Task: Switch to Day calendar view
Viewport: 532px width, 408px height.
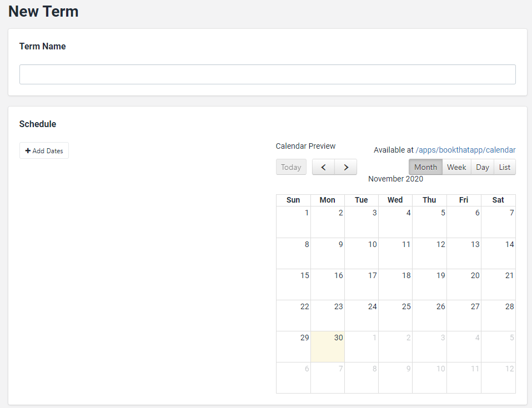Action: coord(483,167)
